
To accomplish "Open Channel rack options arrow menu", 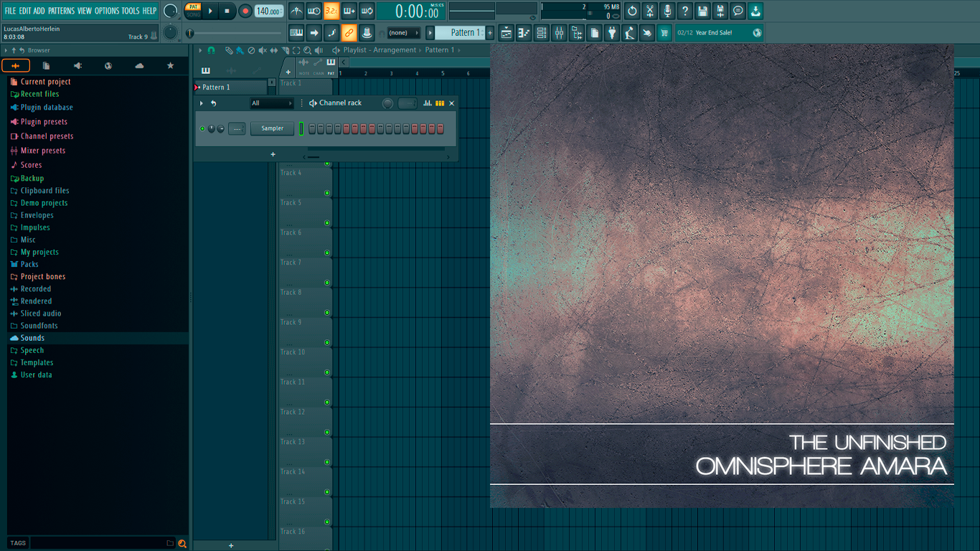I will point(202,103).
